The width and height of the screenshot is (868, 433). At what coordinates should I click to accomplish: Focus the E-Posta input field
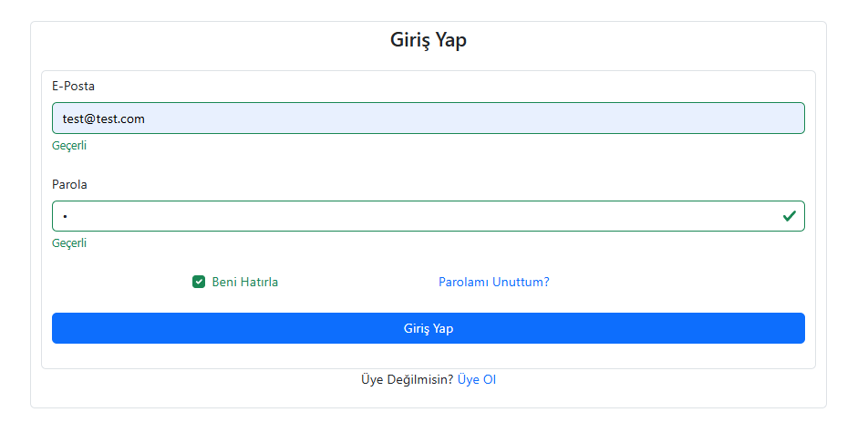tap(429, 119)
